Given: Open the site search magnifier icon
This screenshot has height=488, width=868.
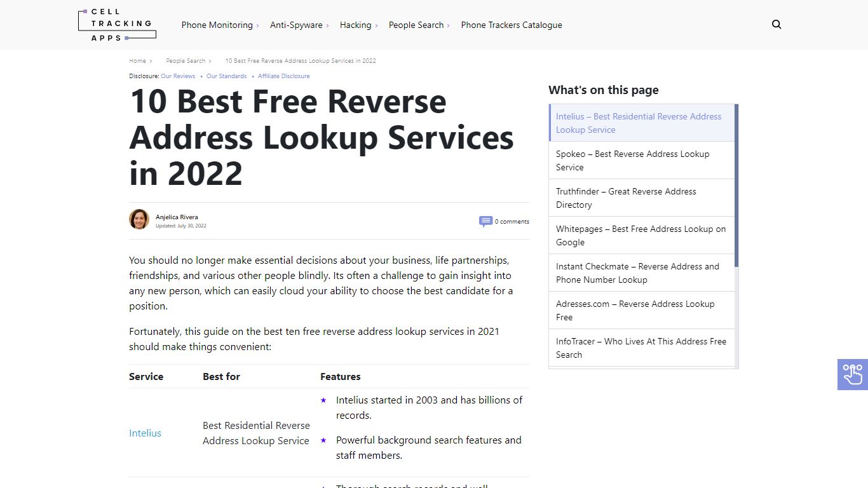Looking at the screenshot, I should [776, 25].
